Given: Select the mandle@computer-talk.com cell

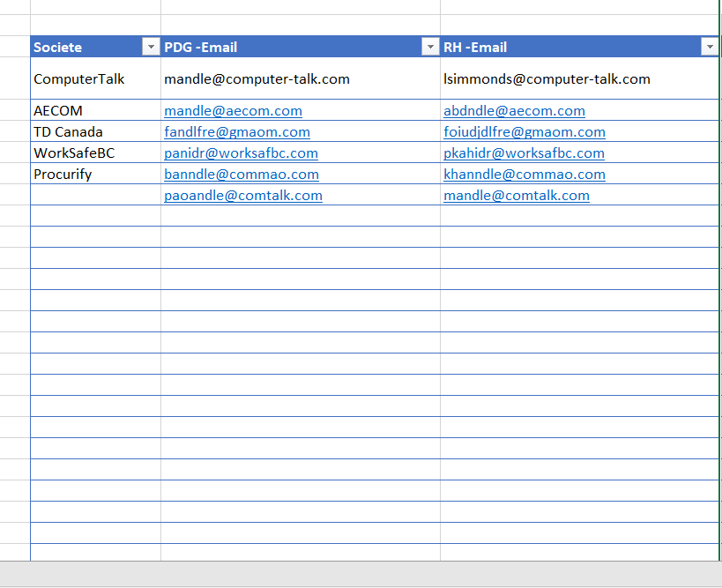Looking at the screenshot, I should (257, 79).
